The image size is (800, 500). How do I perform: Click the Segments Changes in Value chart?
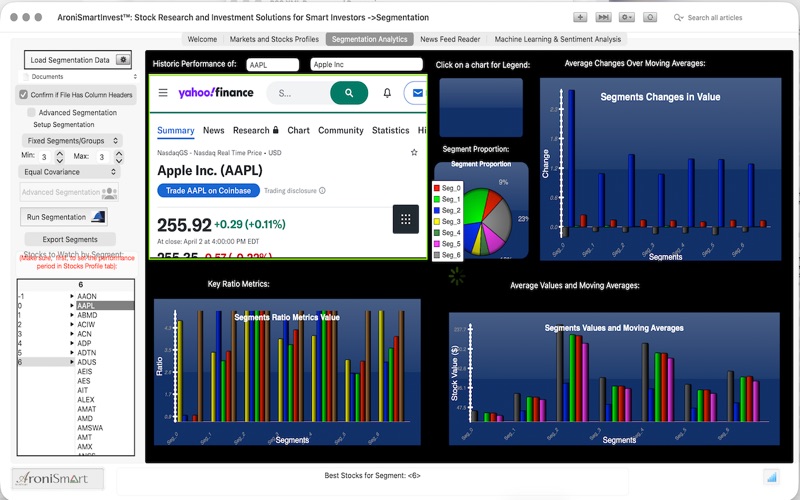(660, 169)
